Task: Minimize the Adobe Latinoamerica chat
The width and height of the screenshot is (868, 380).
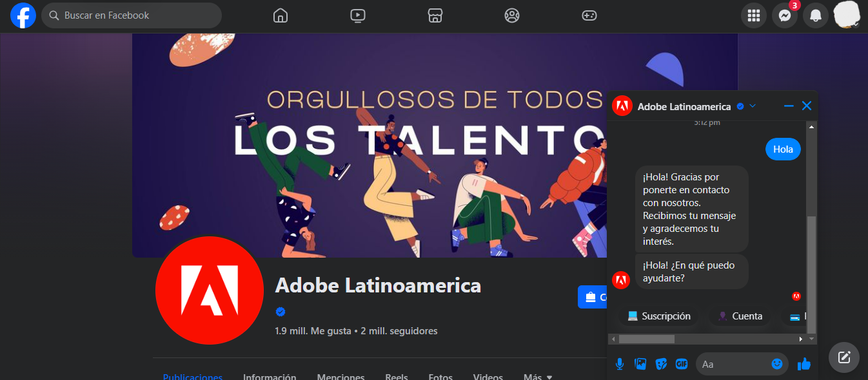Action: click(789, 106)
